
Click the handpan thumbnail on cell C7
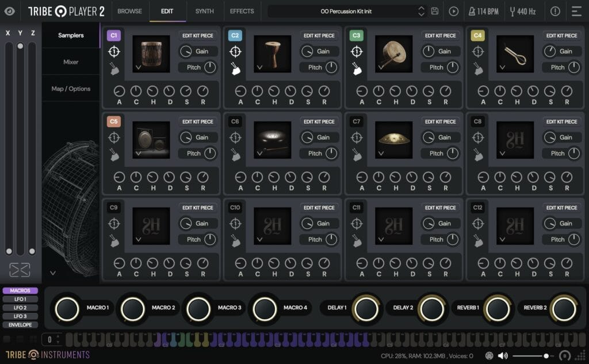point(393,140)
